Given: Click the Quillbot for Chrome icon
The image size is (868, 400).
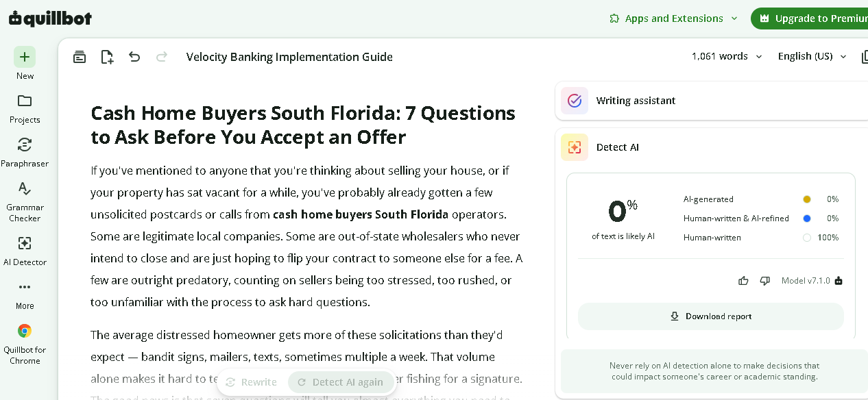Looking at the screenshot, I should pos(25,331).
